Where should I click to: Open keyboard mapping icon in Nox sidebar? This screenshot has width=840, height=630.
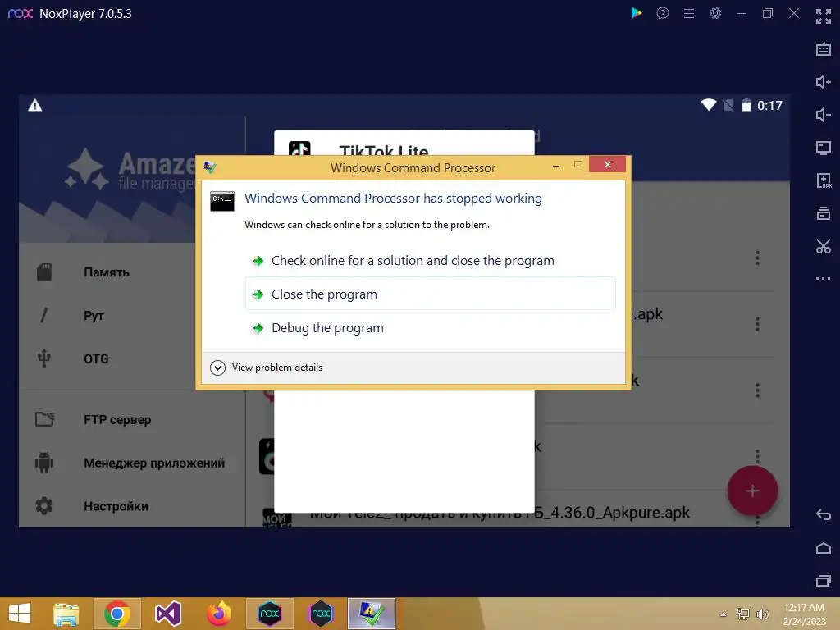(x=824, y=49)
